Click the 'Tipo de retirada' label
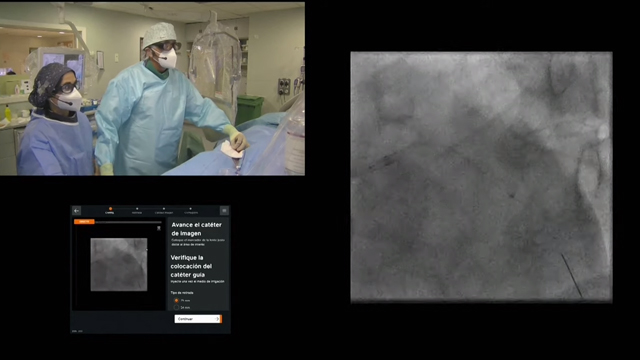640x360 pixels. (x=182, y=293)
